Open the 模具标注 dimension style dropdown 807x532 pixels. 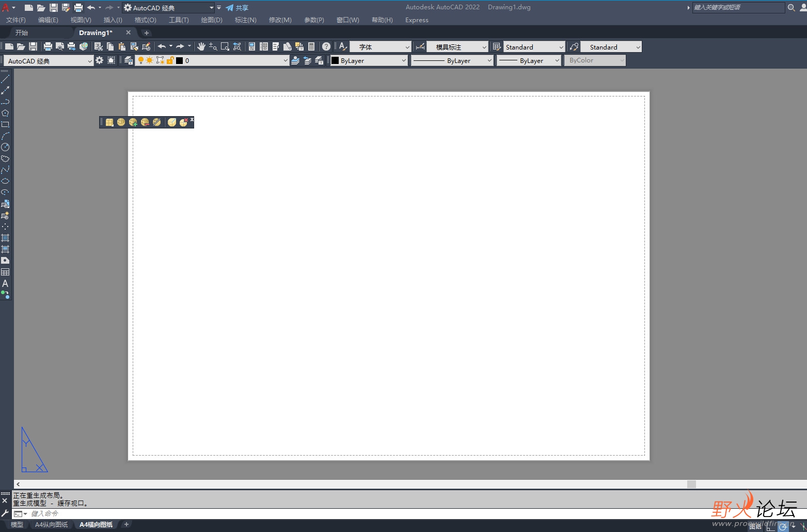[457, 47]
